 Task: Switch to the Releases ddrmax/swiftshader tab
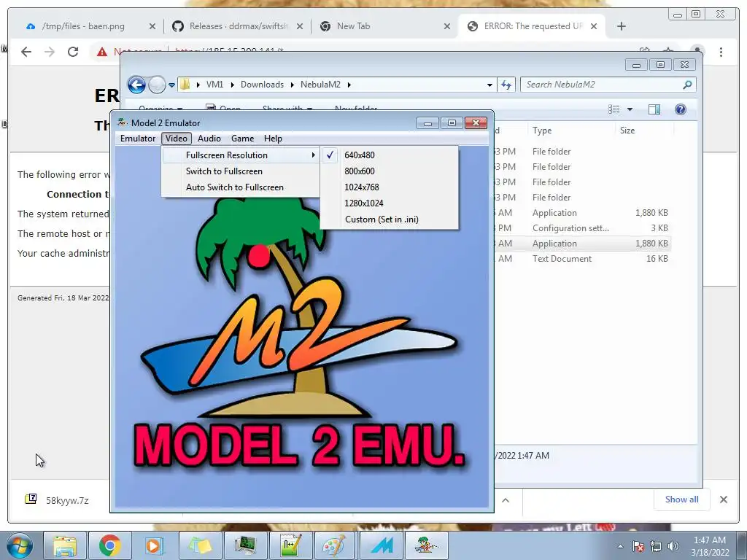tap(239, 26)
